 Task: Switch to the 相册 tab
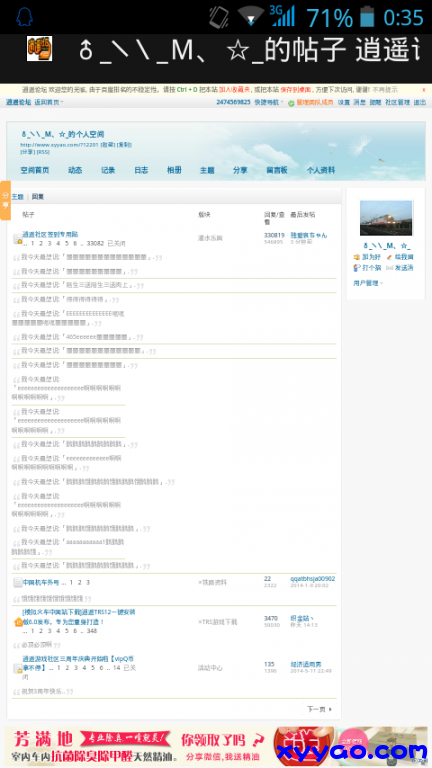(174, 170)
